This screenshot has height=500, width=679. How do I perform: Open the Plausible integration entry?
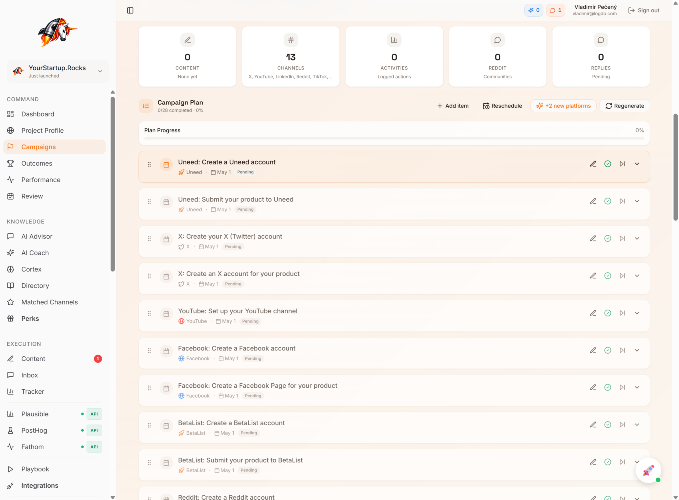(x=55, y=414)
